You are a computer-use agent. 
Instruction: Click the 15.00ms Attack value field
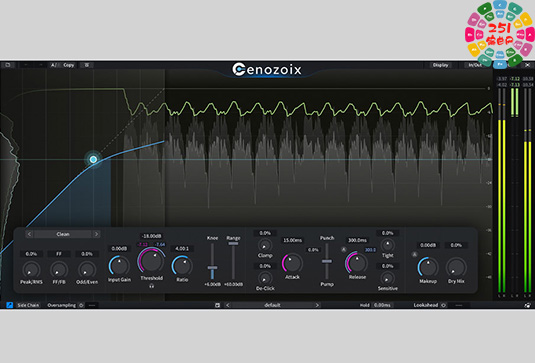[292, 240]
